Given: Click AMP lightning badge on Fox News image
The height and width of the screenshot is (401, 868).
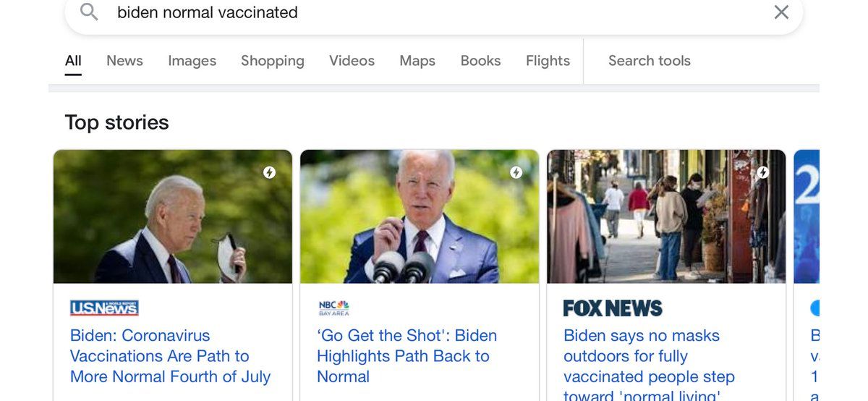Looking at the screenshot, I should pos(762,172).
